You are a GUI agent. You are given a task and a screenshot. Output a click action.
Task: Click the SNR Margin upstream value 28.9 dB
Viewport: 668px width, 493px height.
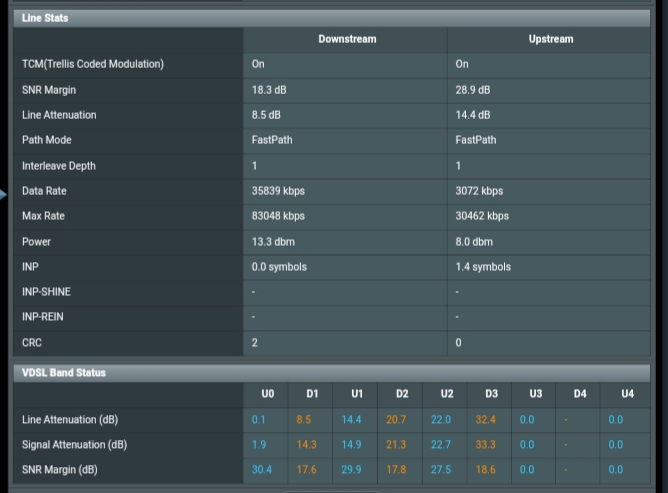pos(472,90)
